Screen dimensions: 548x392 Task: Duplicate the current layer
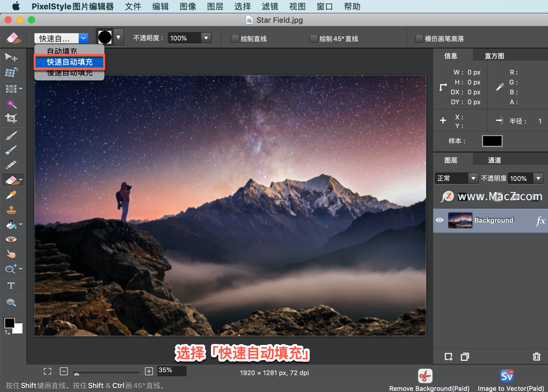pyautogui.click(x=465, y=356)
